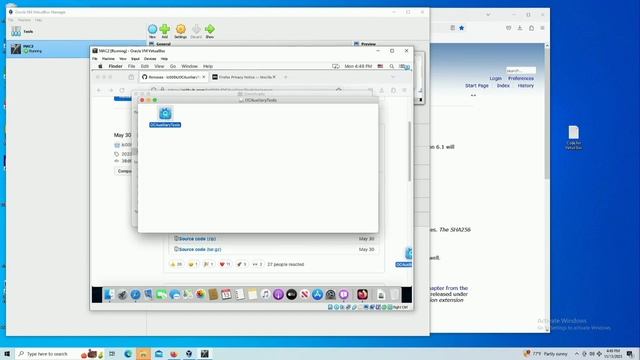
Task: Open Reminders from the macOS dock
Action: (x=239, y=294)
